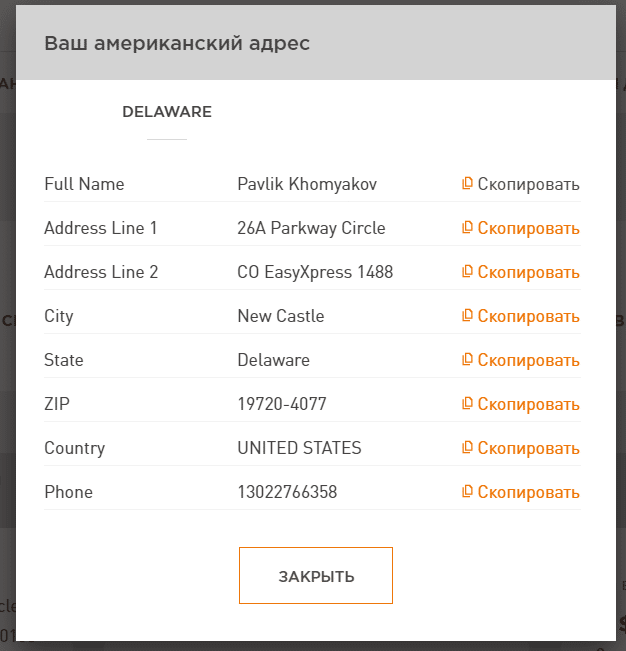Click Скопировать text for 19720-4077
Screen dimensions: 626x651
(528, 404)
